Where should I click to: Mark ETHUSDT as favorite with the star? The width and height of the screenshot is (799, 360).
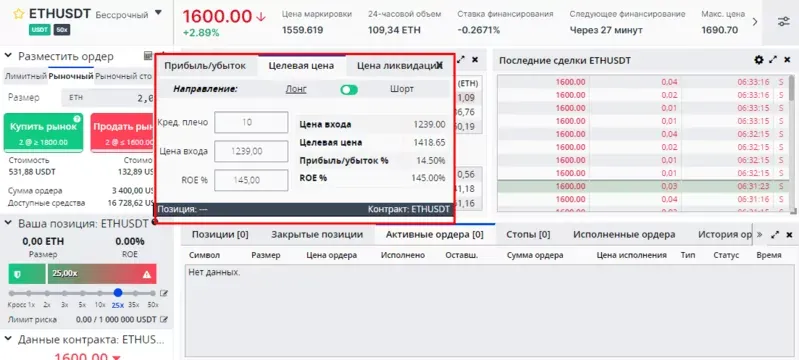tap(19, 14)
